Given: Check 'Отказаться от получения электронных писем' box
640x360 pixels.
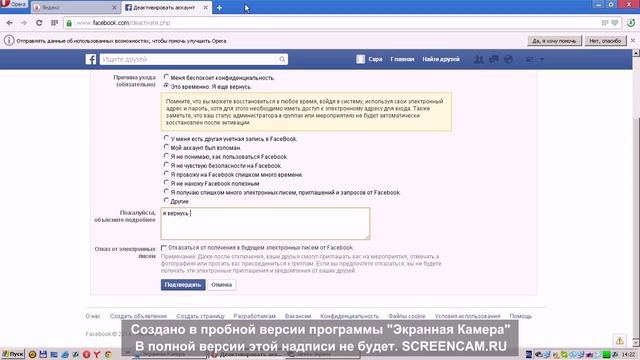Looking at the screenshot, I should pyautogui.click(x=164, y=248).
